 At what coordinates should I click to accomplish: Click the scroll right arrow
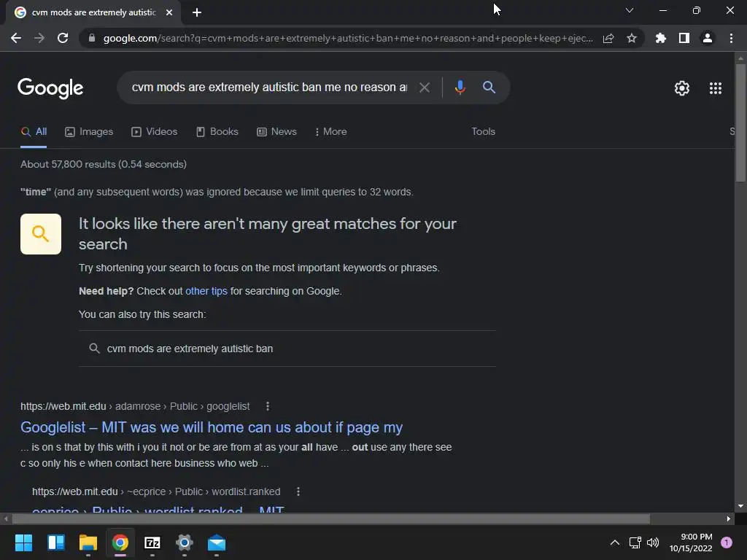[x=729, y=518]
